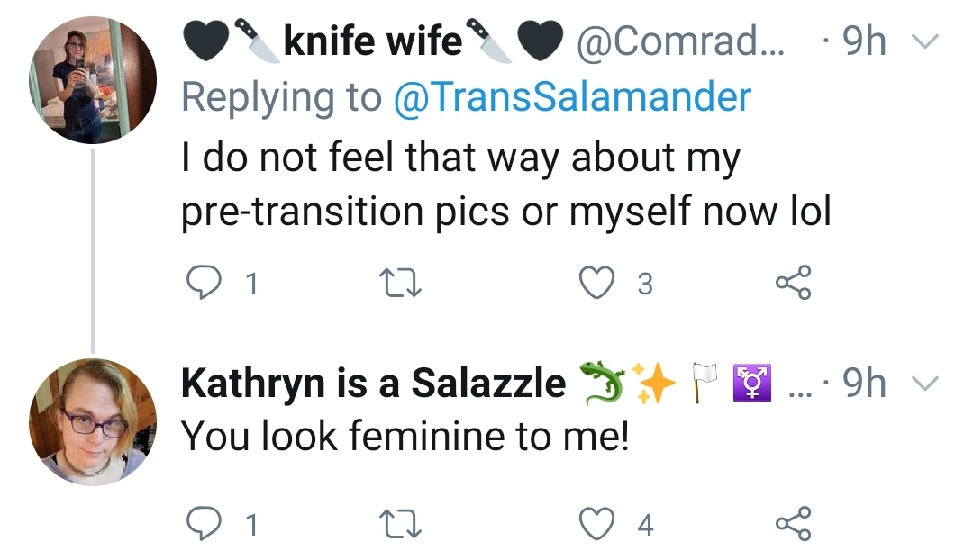View Kathryn's glasses profile picture
Screen dimensions: 973x560
(93, 421)
